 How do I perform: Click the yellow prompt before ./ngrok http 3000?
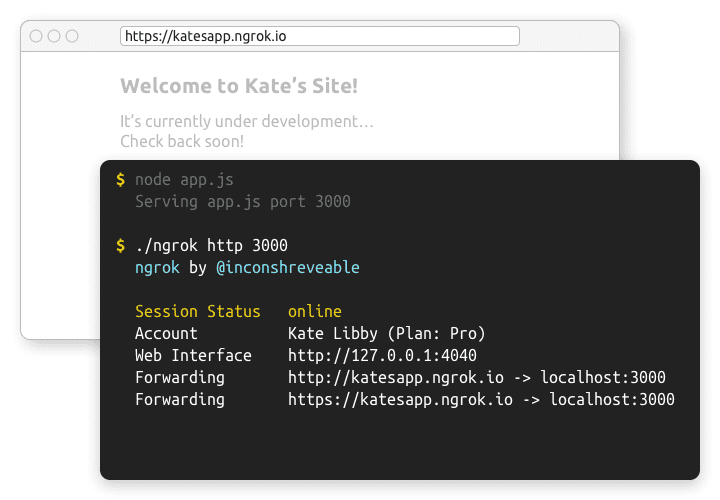tap(120, 245)
